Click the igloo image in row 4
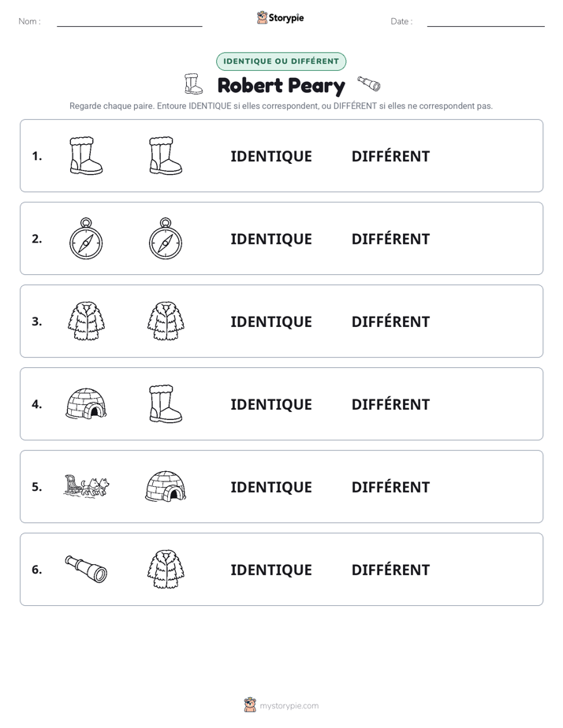This screenshot has width=563, height=728. [x=86, y=404]
